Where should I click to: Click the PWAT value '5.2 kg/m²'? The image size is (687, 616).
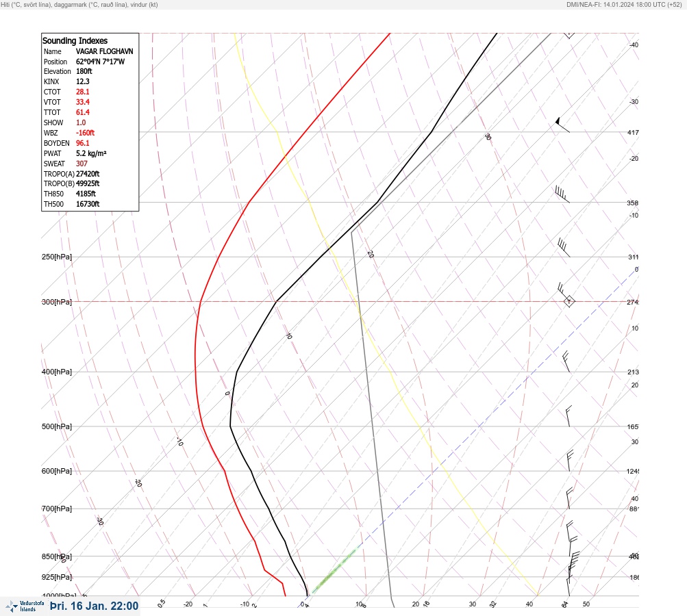point(91,153)
